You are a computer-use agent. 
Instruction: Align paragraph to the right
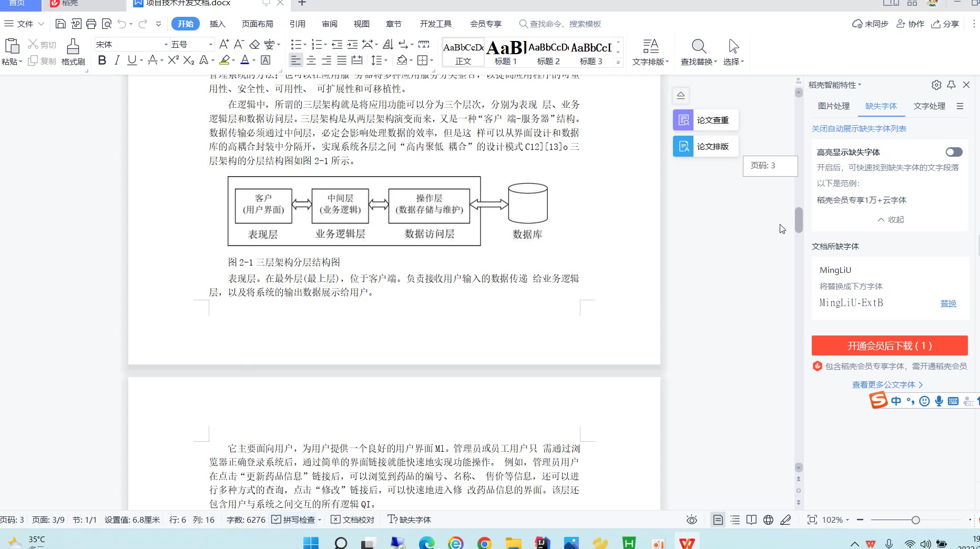coord(326,60)
